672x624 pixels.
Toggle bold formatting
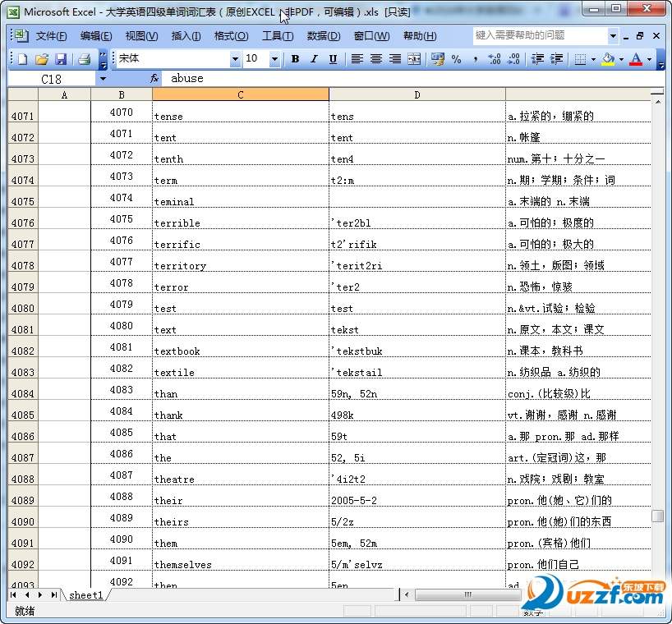click(x=295, y=59)
